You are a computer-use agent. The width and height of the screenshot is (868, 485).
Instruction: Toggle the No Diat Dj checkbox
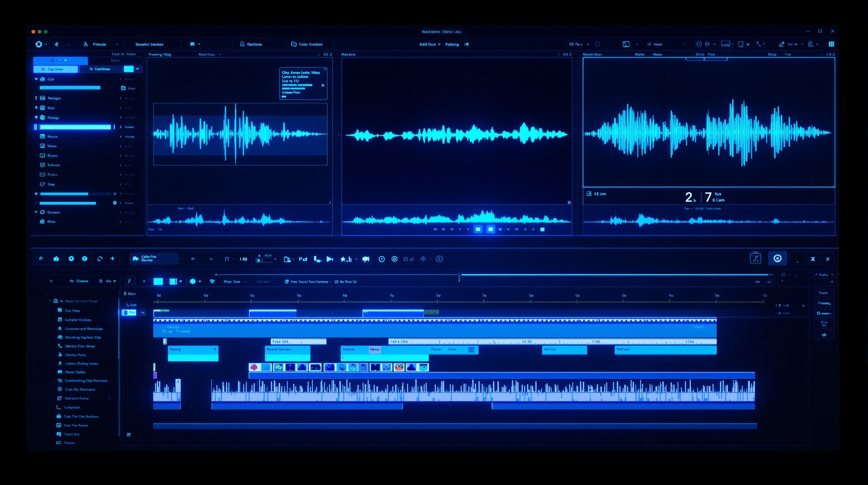click(x=336, y=282)
